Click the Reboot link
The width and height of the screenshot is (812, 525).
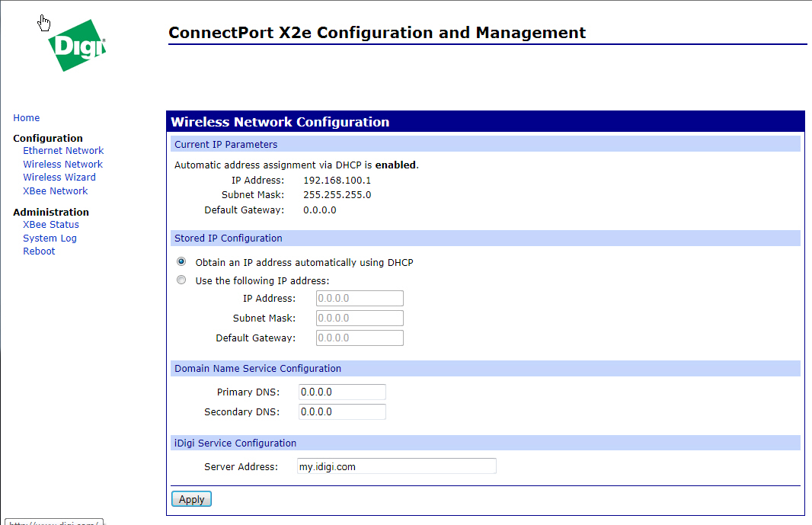click(39, 251)
